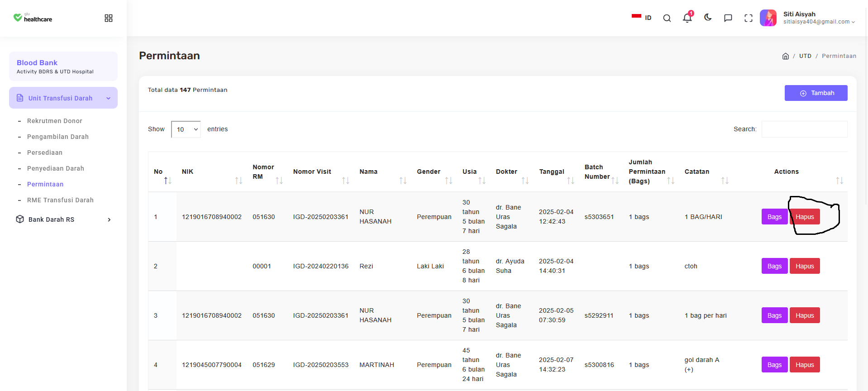The height and width of the screenshot is (391, 868).
Task: Click Hapus for batch s5292911 row
Action: 805,315
